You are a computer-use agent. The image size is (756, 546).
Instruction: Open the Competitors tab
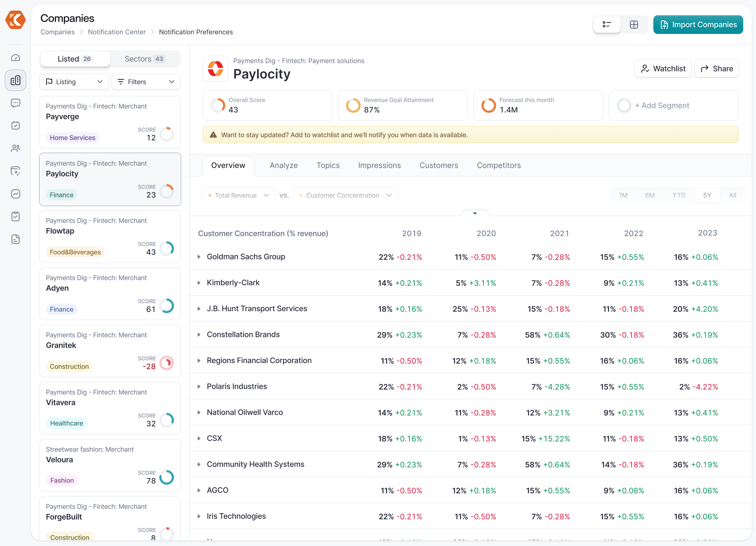(x=499, y=166)
